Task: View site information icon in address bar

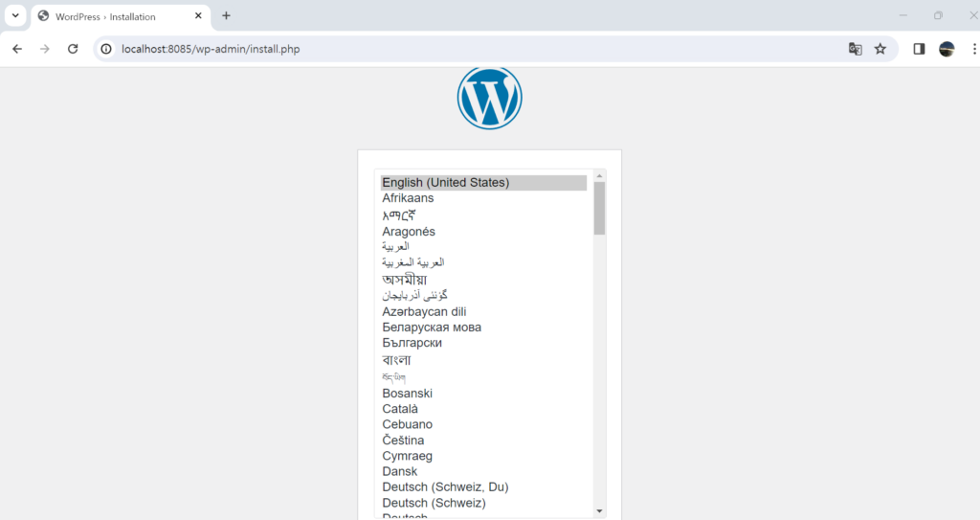Action: click(x=106, y=49)
